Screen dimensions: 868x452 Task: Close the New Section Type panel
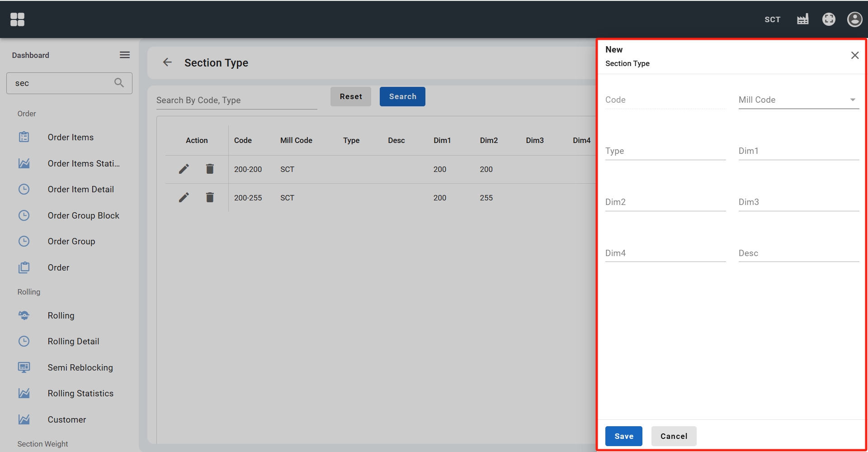[x=854, y=55]
